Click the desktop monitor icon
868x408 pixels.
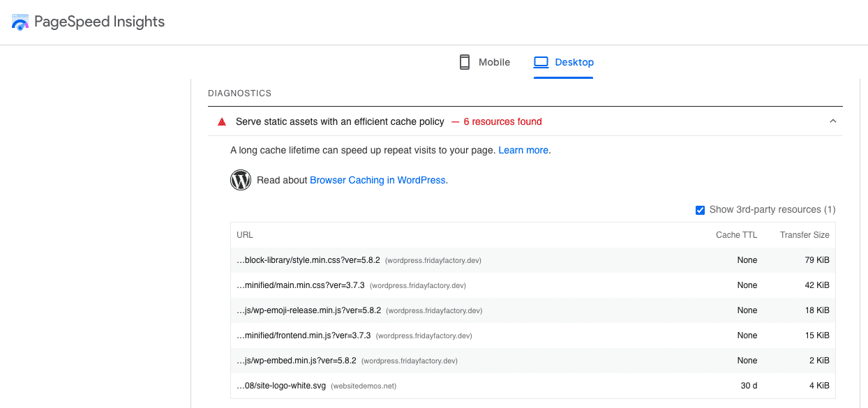pos(541,61)
